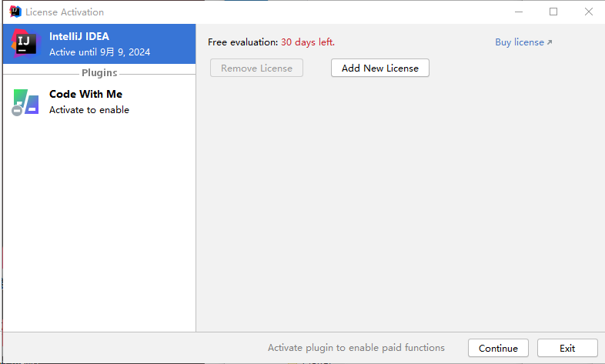Click the Code With Me plugin icon

(25, 102)
